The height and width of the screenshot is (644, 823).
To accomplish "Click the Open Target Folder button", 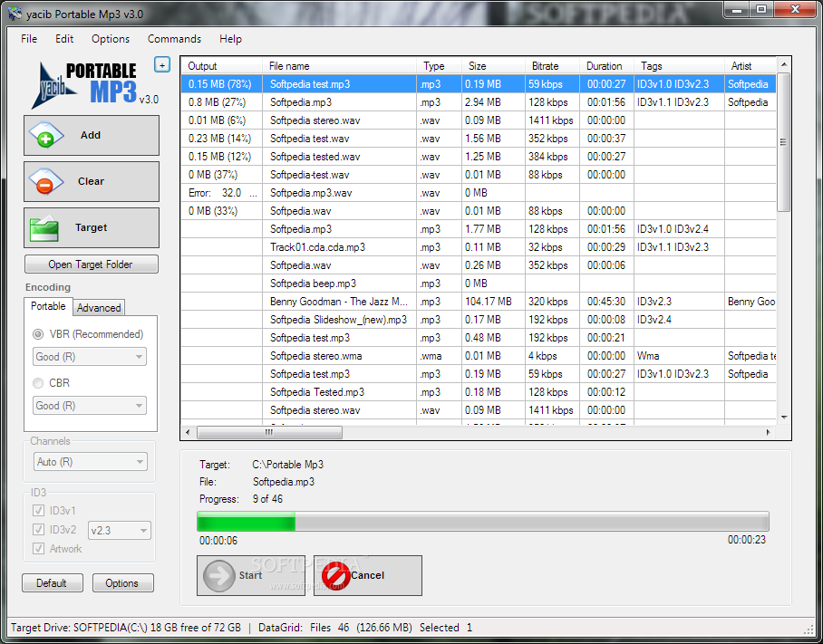I will [92, 264].
